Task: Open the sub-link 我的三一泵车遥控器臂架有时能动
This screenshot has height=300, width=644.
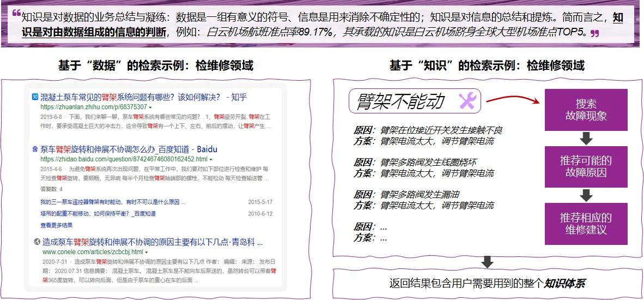Action: 113,202
